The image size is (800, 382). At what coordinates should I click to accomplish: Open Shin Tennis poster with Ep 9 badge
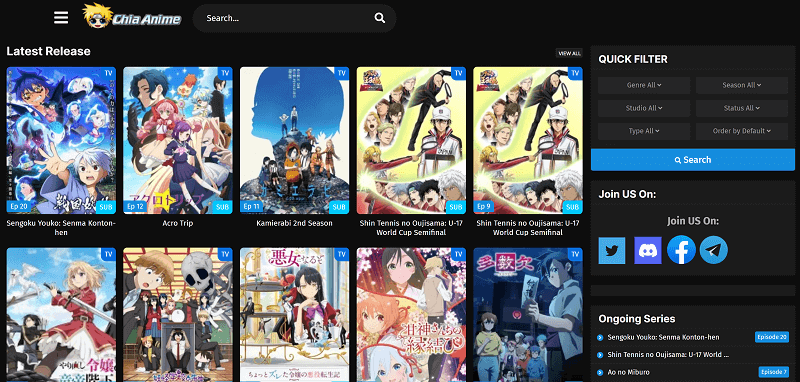(x=528, y=140)
